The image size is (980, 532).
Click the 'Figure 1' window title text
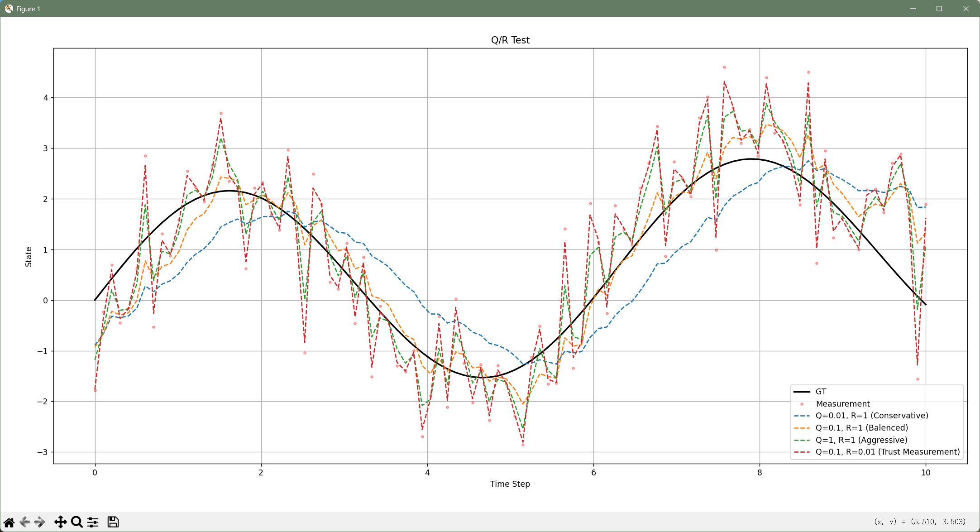28,9
